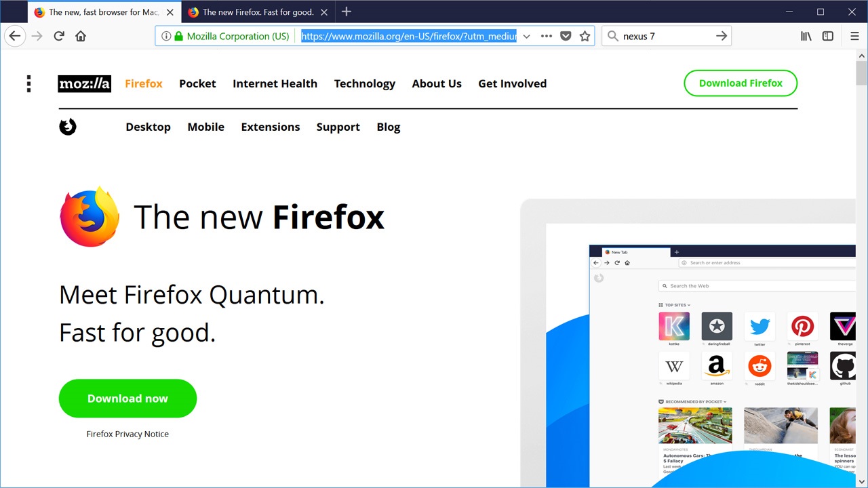Click the vertical page scrollbar thumb
Viewport: 868px width, 488px height.
point(861,73)
